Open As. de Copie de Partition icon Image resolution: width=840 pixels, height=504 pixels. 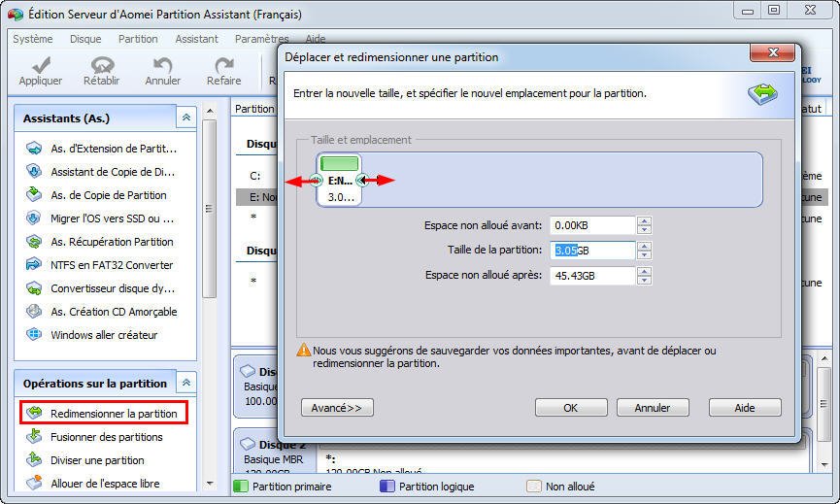pyautogui.click(x=34, y=194)
